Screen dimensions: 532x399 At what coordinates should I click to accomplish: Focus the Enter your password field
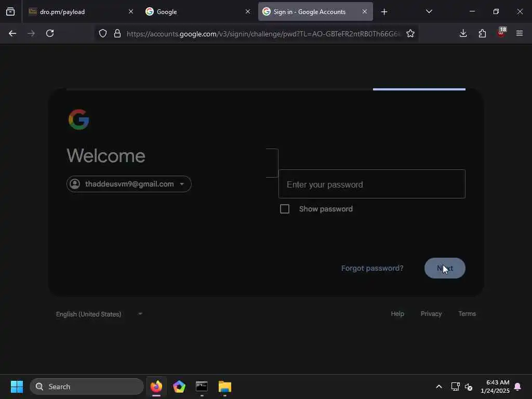click(372, 184)
